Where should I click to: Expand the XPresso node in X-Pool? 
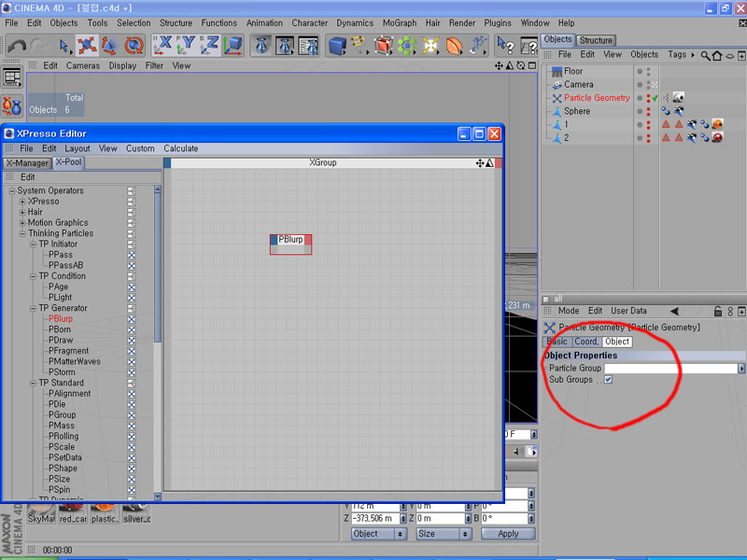(22, 202)
